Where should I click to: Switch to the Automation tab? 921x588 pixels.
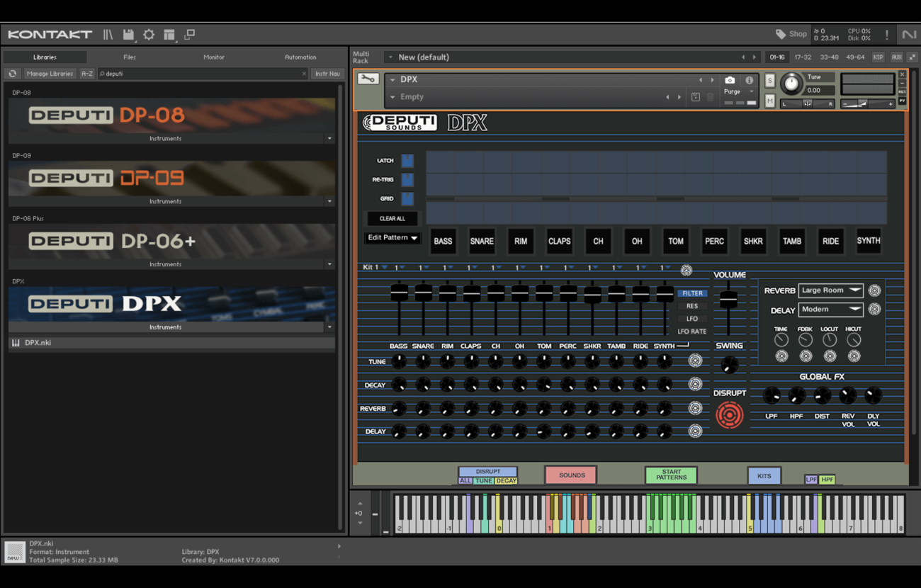click(300, 57)
